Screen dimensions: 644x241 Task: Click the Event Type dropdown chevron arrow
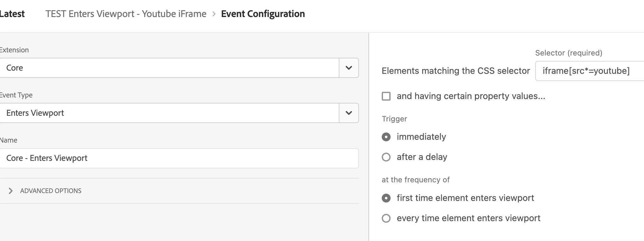(349, 113)
